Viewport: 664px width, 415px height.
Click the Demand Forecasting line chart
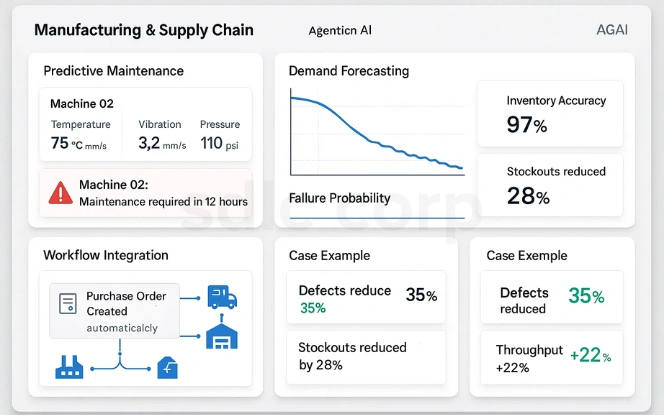point(376,133)
